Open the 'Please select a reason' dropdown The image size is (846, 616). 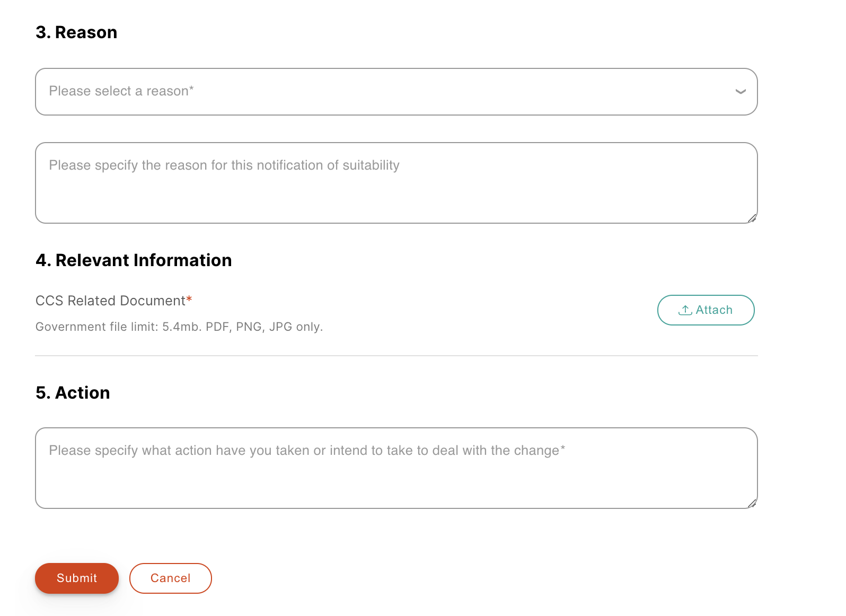click(x=396, y=92)
